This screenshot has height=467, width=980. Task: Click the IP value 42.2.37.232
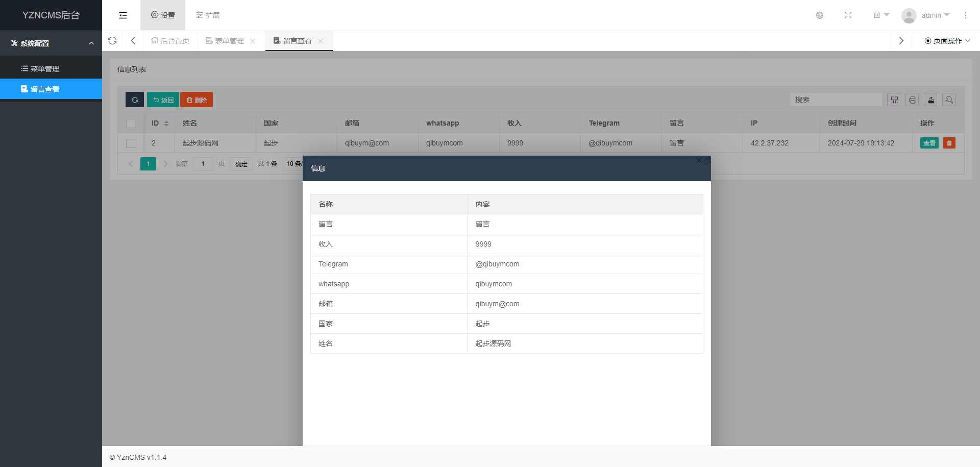(x=770, y=143)
